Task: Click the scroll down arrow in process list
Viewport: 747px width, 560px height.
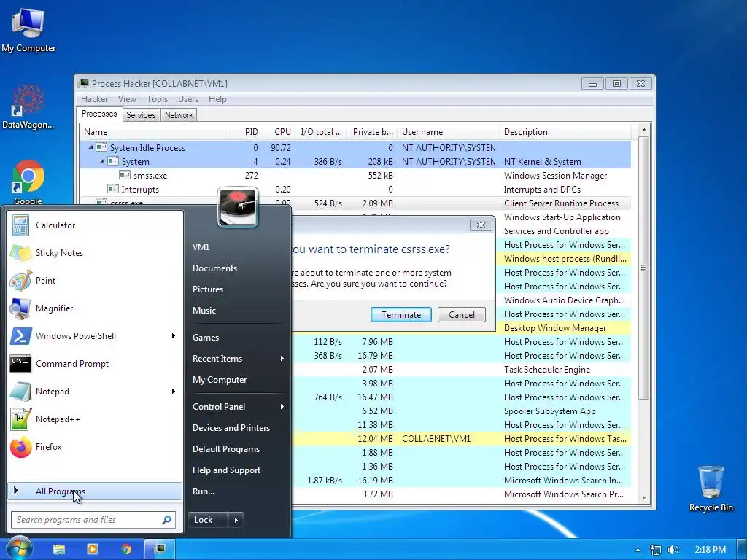Action: pyautogui.click(x=643, y=498)
